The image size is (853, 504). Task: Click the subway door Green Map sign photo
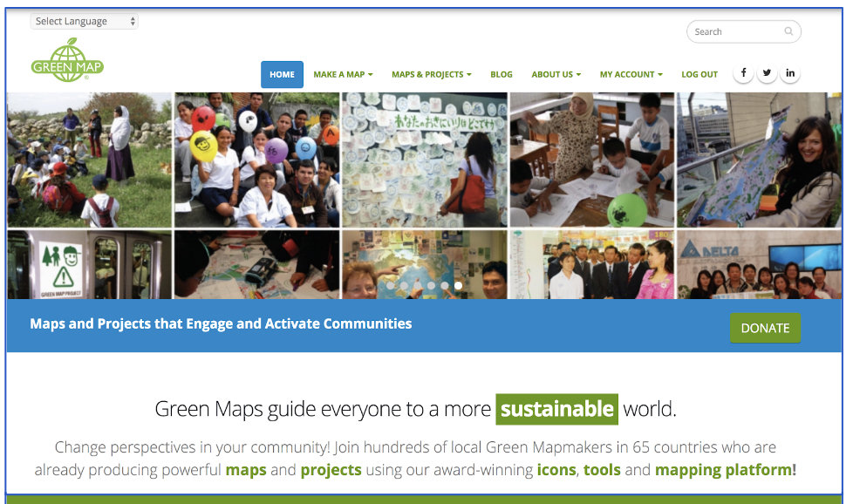(89, 265)
